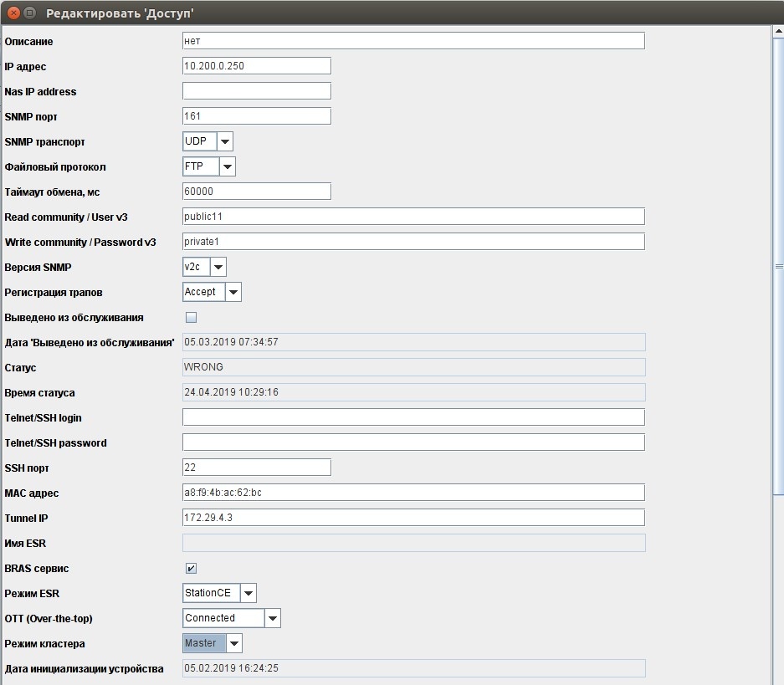Screen dimensions: 784x685
Task: Click the 'MAC адрес' input field
Action: tap(413, 493)
